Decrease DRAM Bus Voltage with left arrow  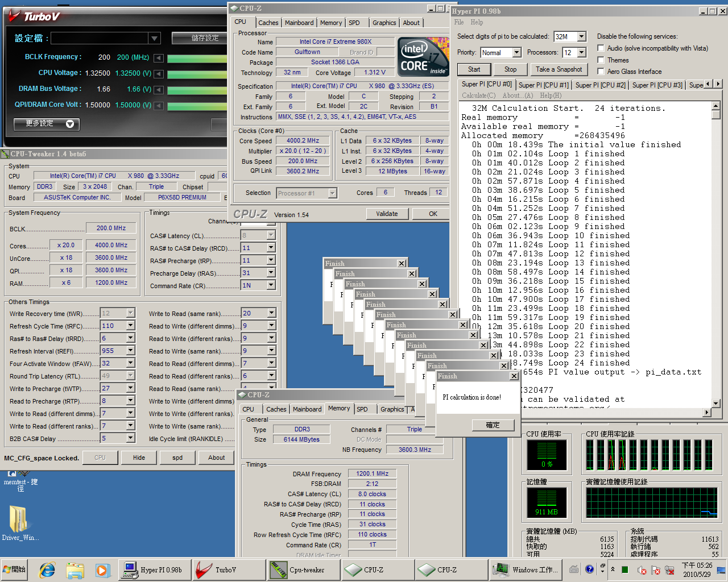click(159, 90)
